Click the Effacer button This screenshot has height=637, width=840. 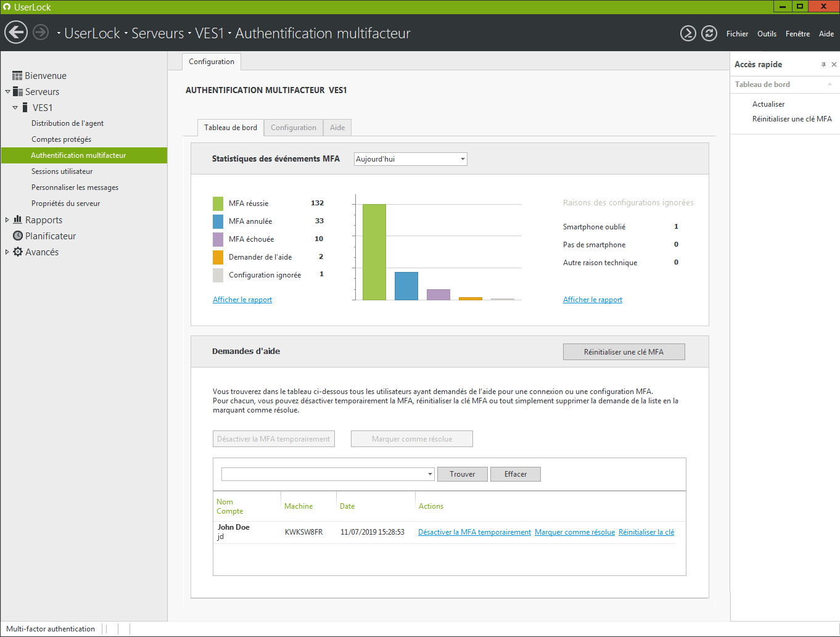point(516,474)
